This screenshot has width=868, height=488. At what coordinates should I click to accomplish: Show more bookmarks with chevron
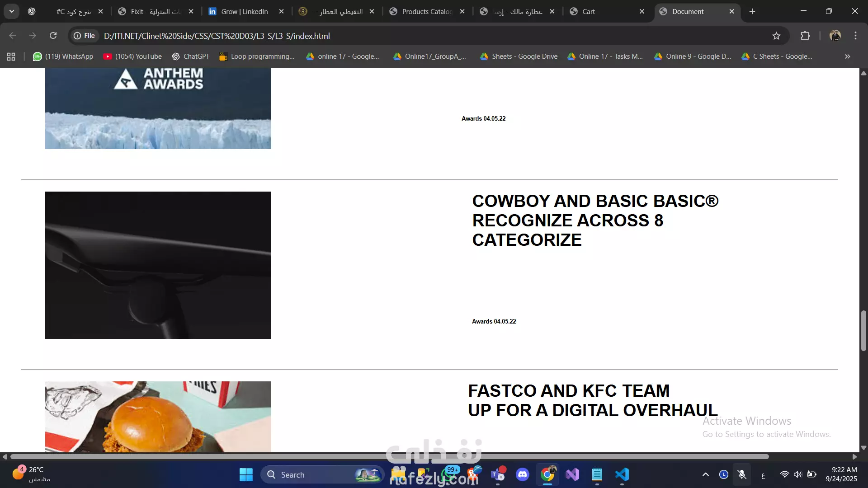tap(847, 56)
